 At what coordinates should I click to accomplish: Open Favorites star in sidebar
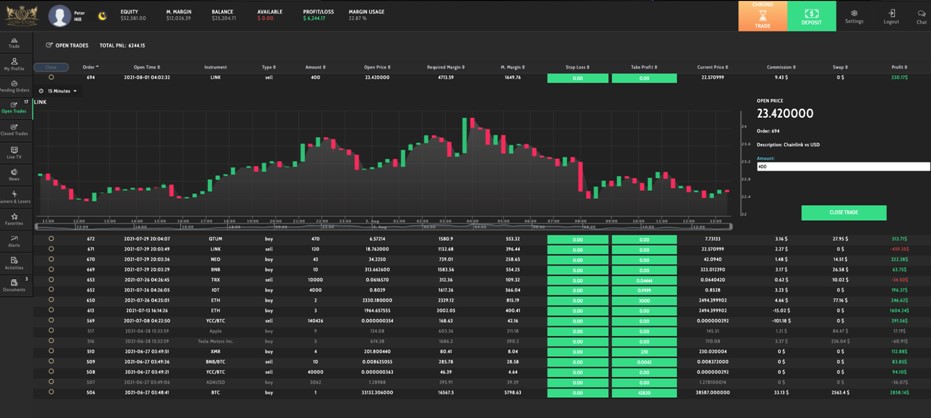15,219
